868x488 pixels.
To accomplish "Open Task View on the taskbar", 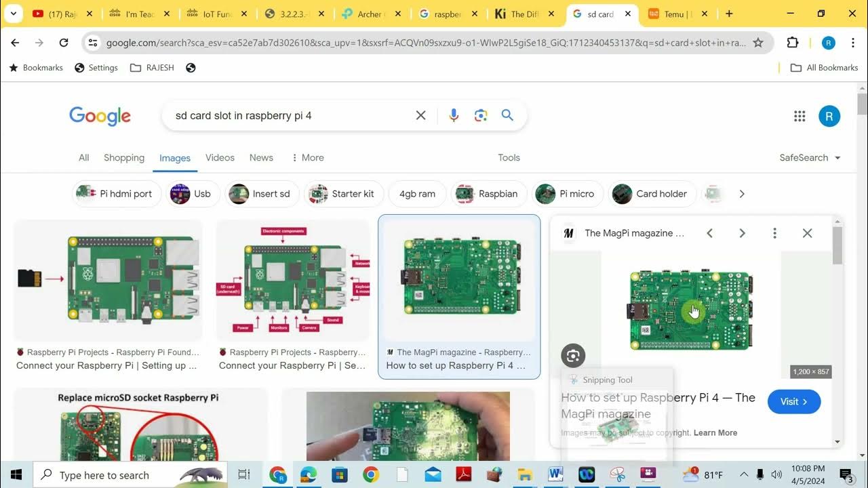I will [244, 474].
